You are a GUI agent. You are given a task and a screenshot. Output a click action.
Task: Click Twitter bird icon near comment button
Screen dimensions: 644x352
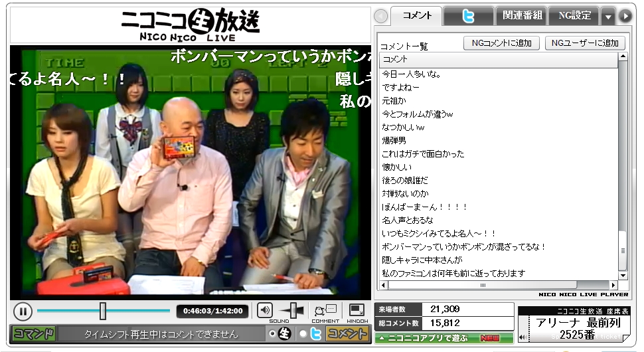click(315, 334)
